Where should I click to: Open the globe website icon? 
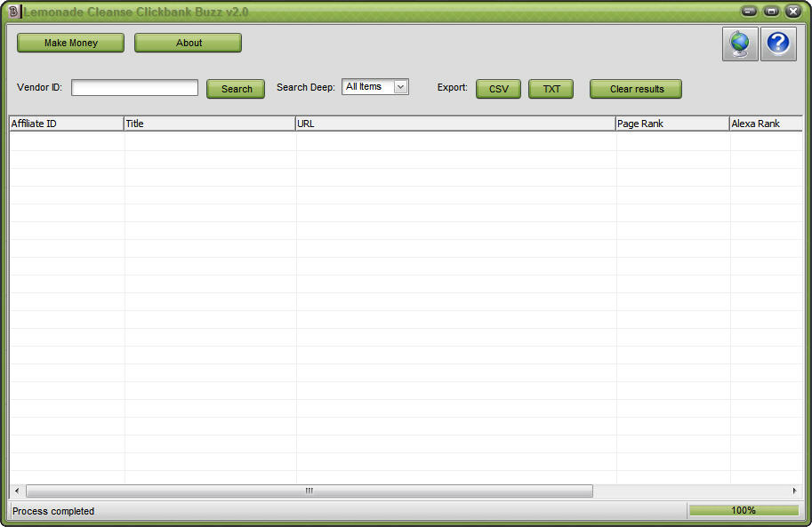pyautogui.click(x=740, y=44)
